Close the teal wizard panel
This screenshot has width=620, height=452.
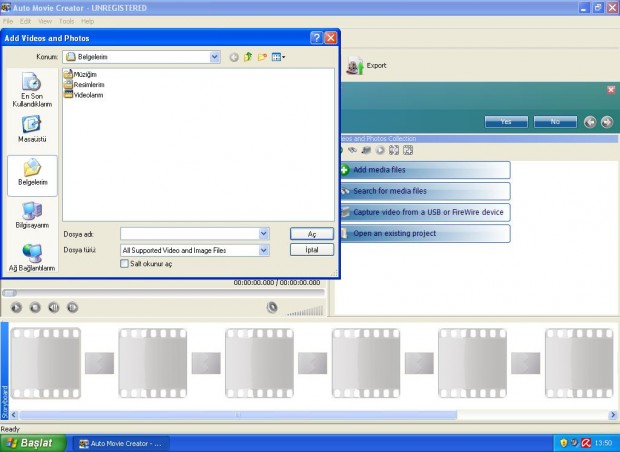(x=611, y=90)
